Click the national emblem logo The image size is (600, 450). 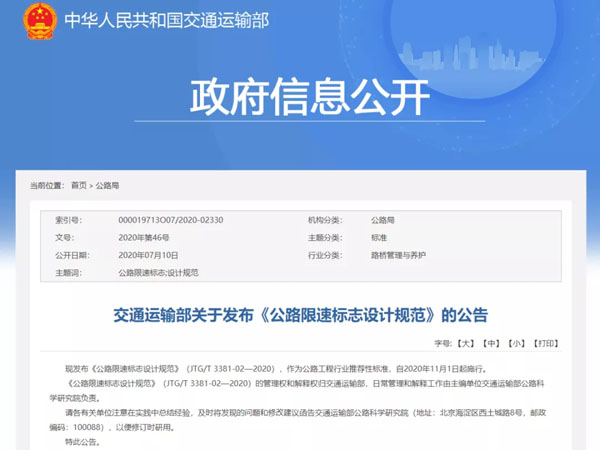pos(39,20)
